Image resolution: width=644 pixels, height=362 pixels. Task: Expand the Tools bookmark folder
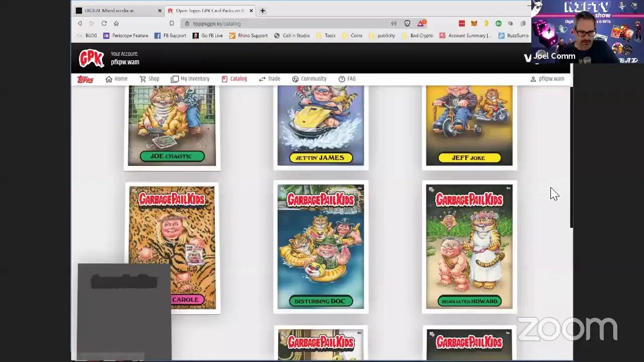[326, 36]
